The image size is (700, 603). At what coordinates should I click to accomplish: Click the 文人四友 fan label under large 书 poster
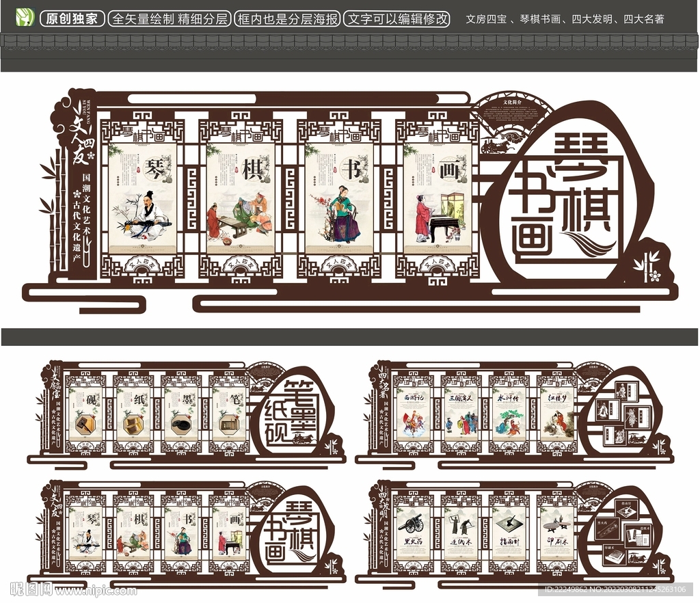pyautogui.click(x=339, y=265)
